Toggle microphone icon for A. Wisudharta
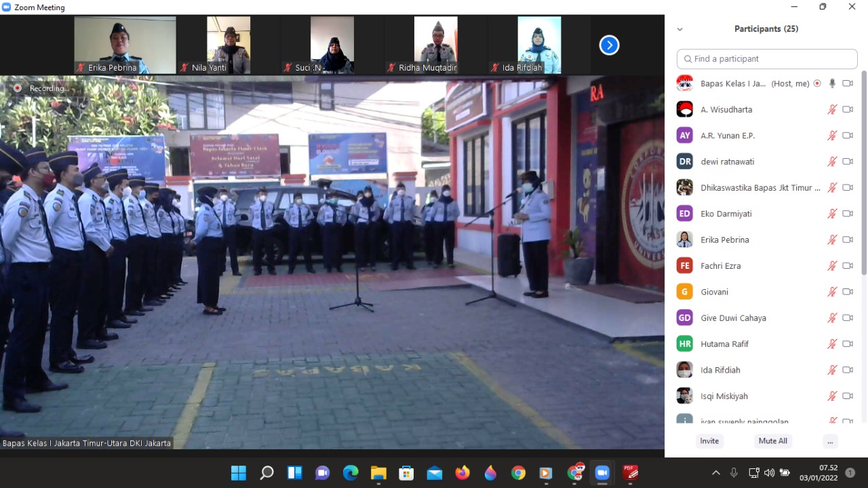Image resolution: width=868 pixels, height=488 pixels. pyautogui.click(x=832, y=109)
